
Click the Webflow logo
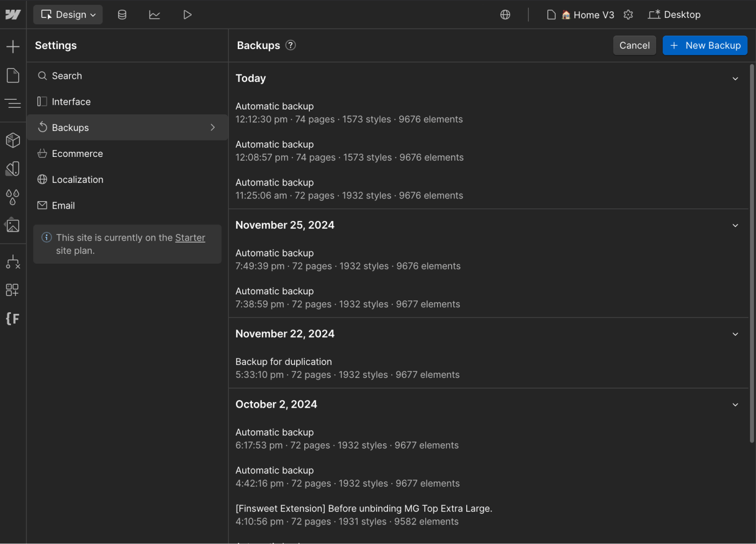click(13, 15)
